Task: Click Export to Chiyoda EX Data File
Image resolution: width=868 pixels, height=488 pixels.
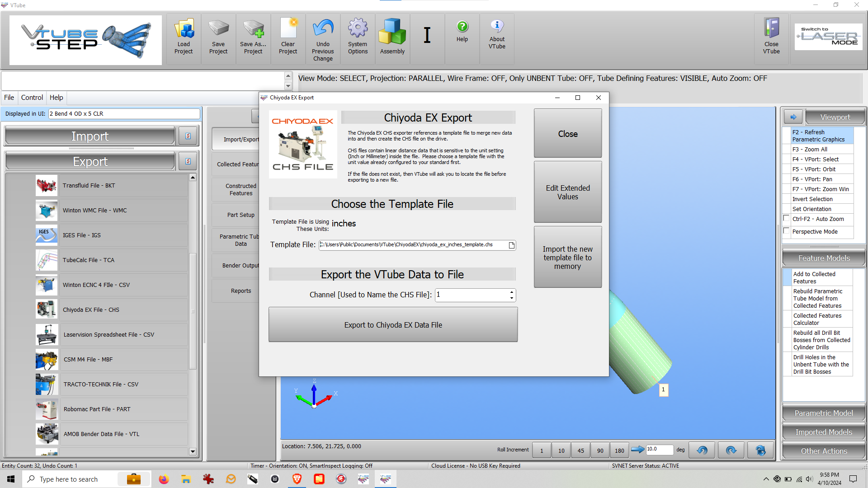Action: (x=393, y=325)
